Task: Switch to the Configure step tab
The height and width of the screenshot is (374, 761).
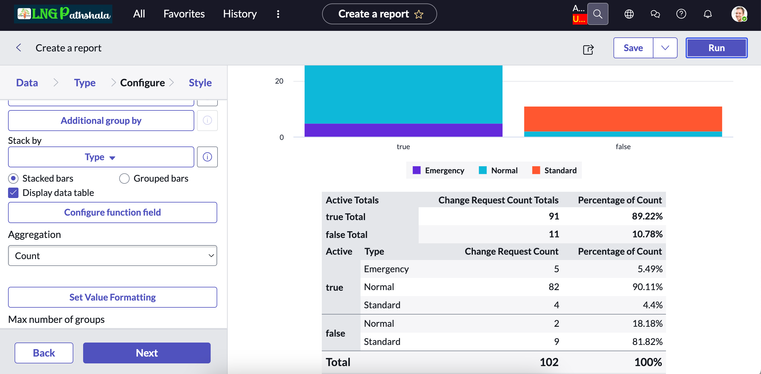Action: point(142,82)
